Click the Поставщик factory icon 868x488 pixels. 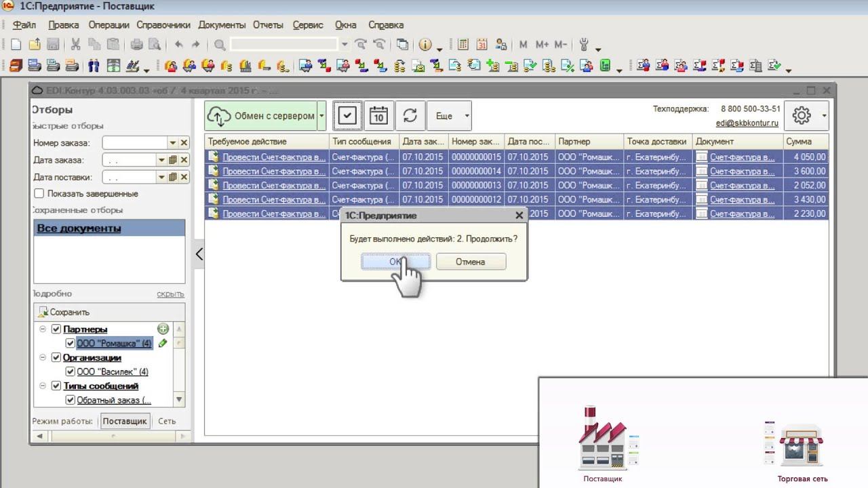click(603, 438)
